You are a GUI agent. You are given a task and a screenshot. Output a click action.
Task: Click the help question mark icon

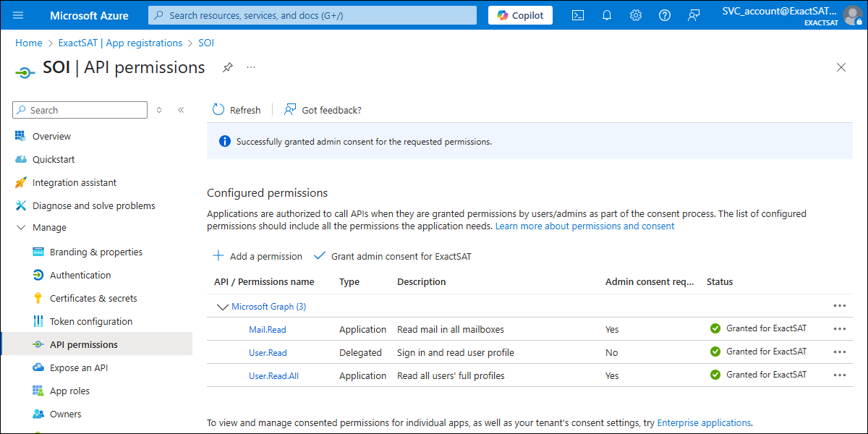point(665,15)
